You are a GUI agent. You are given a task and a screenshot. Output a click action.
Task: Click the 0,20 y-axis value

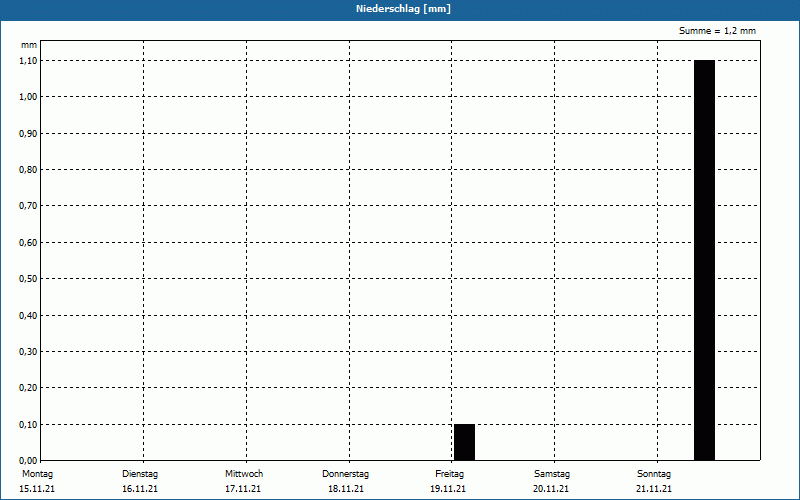point(28,388)
